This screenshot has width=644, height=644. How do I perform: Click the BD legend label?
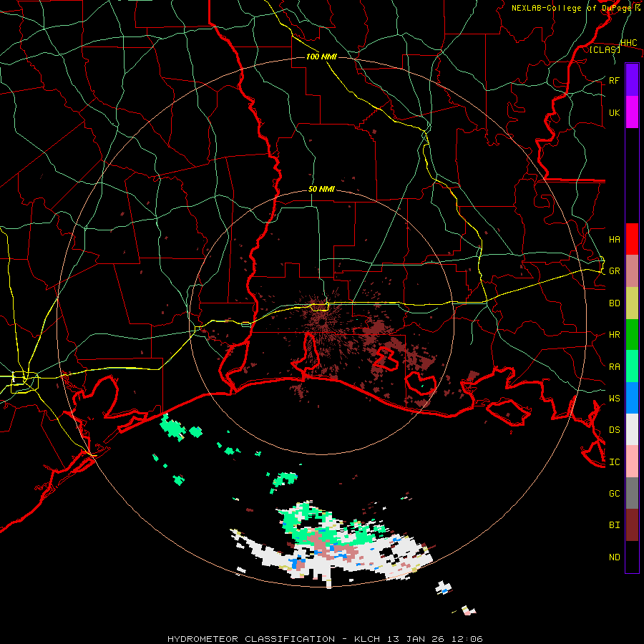(x=614, y=303)
